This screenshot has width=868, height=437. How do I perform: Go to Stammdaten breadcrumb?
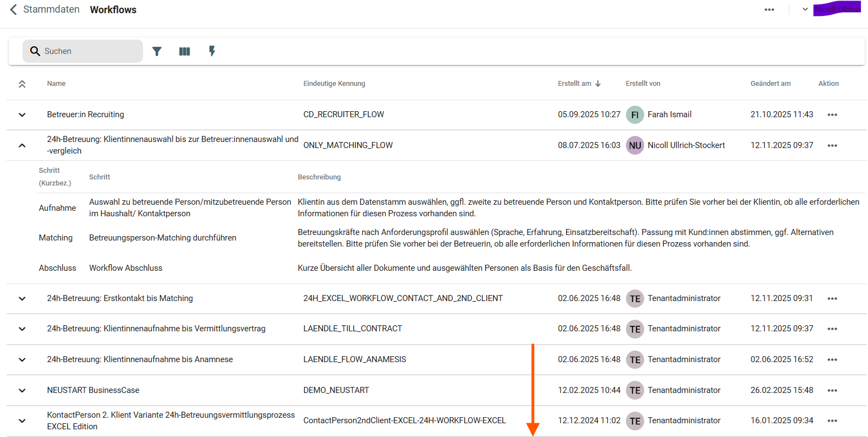(51, 9)
